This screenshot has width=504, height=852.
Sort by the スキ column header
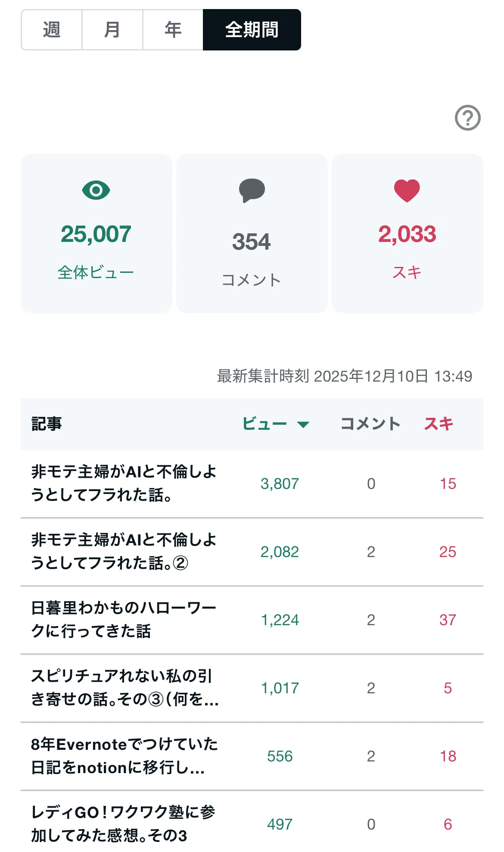439,424
